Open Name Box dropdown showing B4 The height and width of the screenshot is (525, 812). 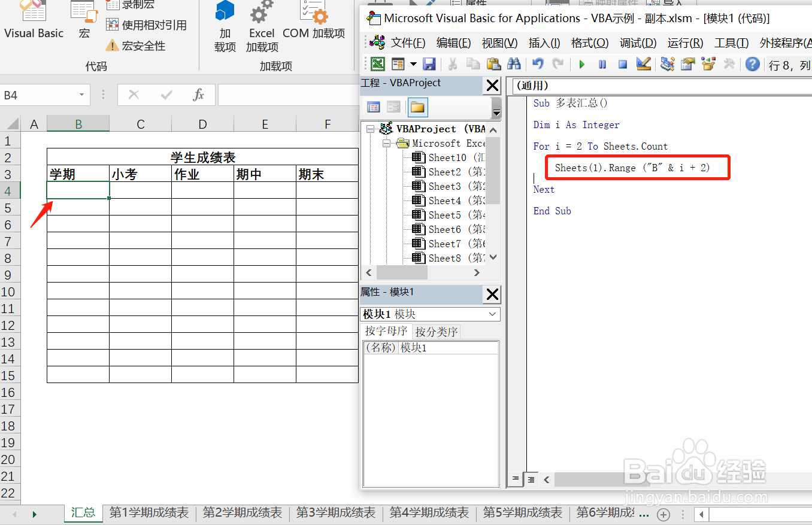[81, 95]
